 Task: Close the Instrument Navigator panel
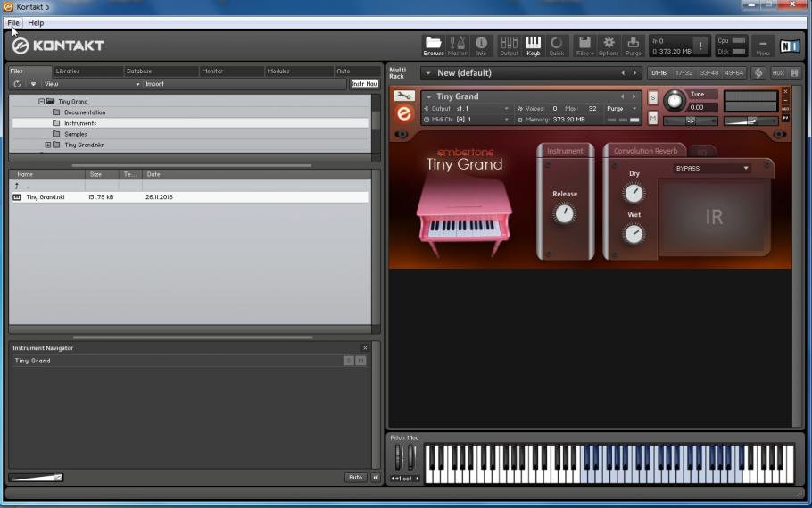click(x=365, y=348)
